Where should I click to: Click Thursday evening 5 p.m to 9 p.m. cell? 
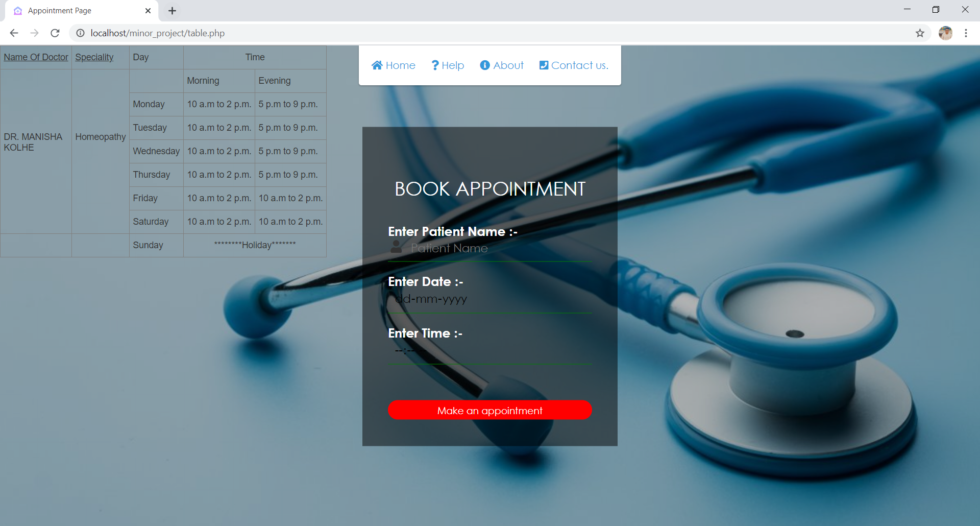click(290, 175)
